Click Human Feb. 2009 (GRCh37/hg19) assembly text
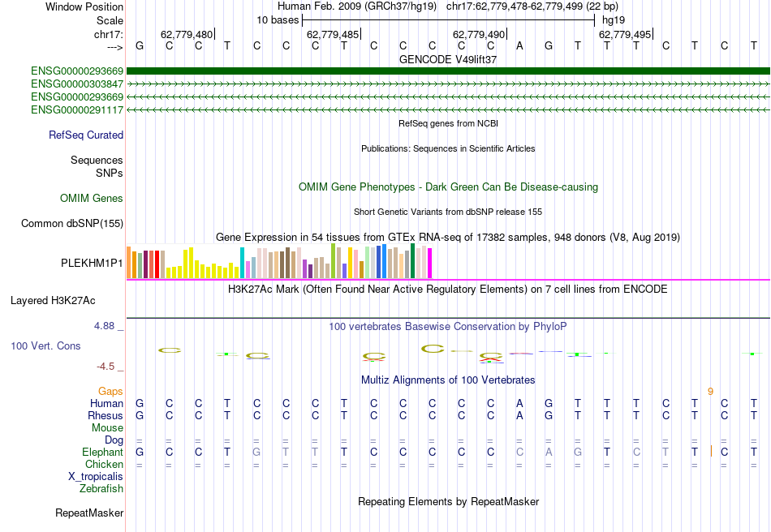The height and width of the screenshot is (532, 771). coord(357,6)
